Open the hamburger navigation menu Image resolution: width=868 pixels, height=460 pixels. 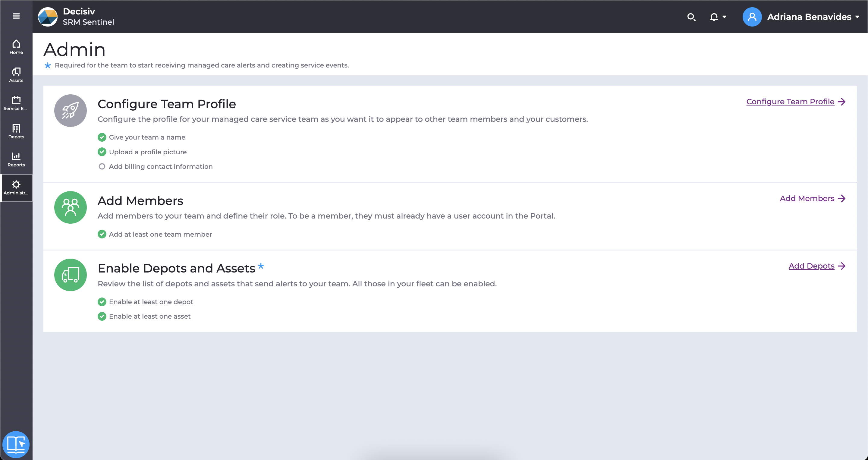pyautogui.click(x=16, y=16)
